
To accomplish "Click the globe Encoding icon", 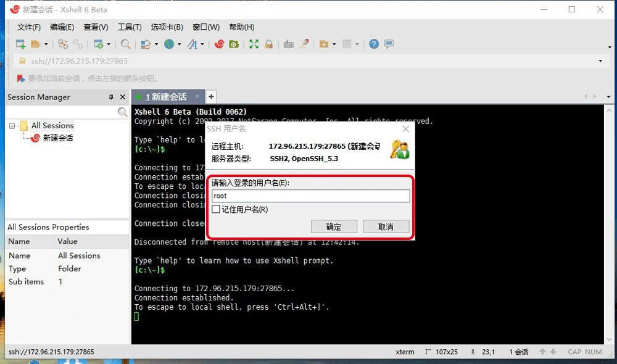I will 169,44.
